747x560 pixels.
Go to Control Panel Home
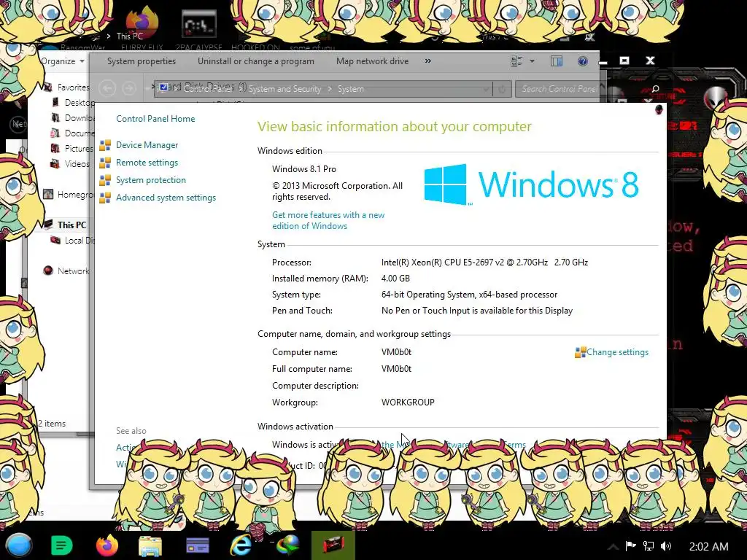pos(155,119)
